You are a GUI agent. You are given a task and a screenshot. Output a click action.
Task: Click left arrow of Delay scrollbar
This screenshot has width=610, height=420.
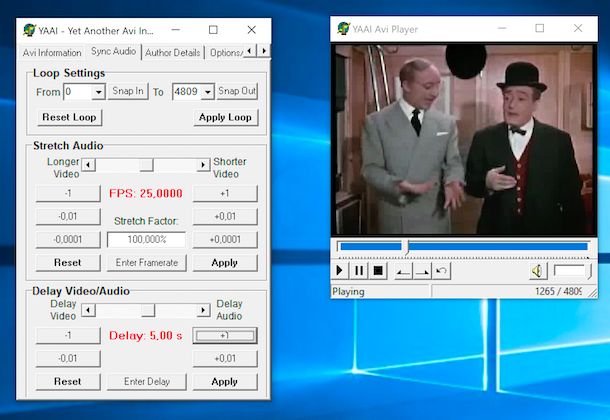[88, 310]
